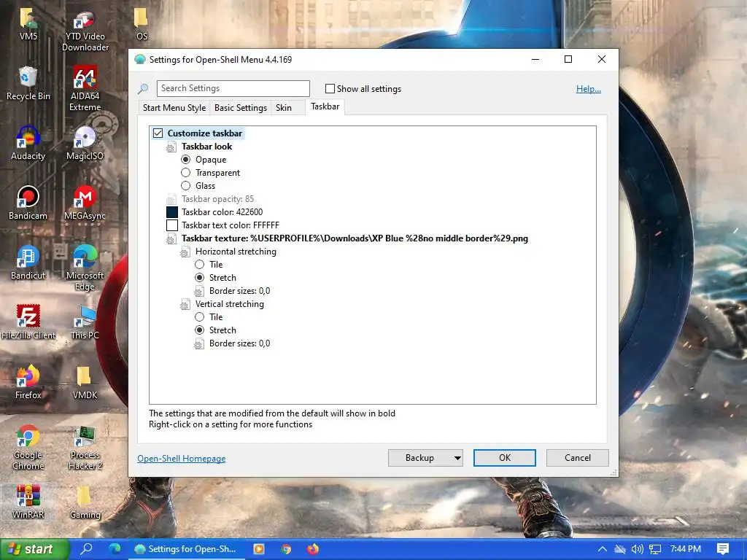Enable Show all settings checkbox
747x560 pixels.
[330, 88]
